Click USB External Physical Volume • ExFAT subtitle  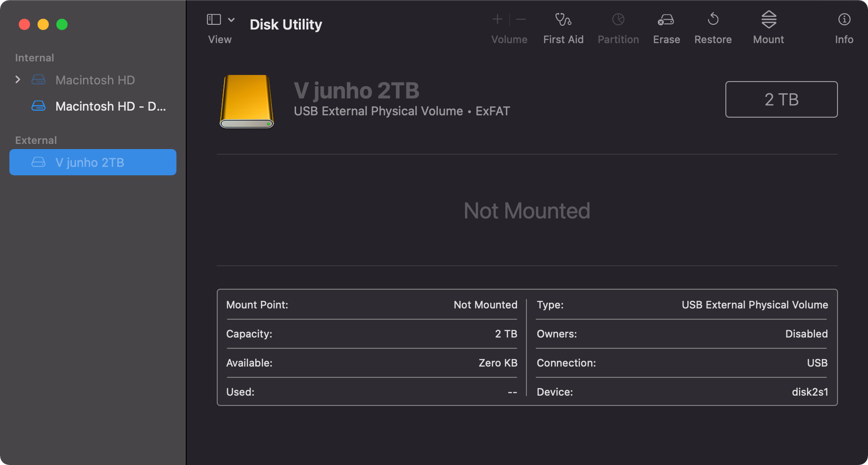[402, 111]
